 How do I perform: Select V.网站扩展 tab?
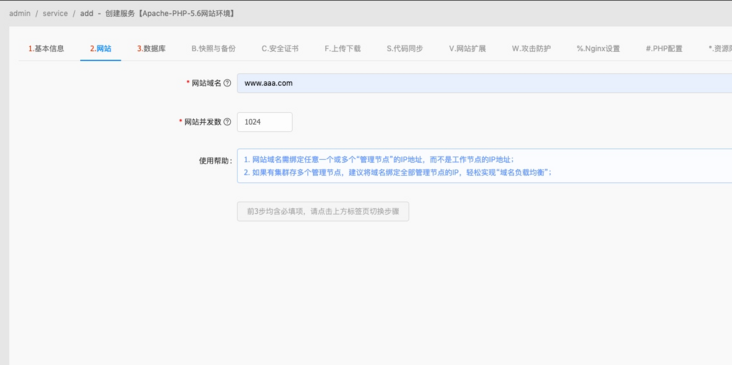(467, 49)
